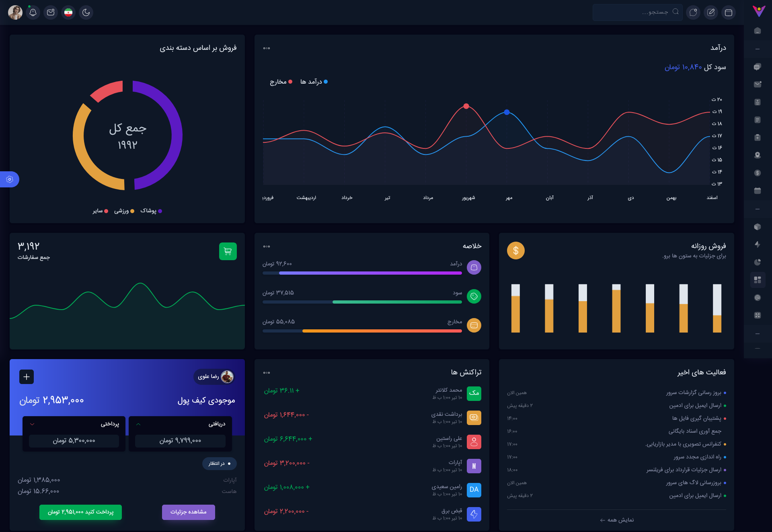Open the pie chart sidebar icon
This screenshot has width=772, height=532.
pyautogui.click(x=758, y=262)
